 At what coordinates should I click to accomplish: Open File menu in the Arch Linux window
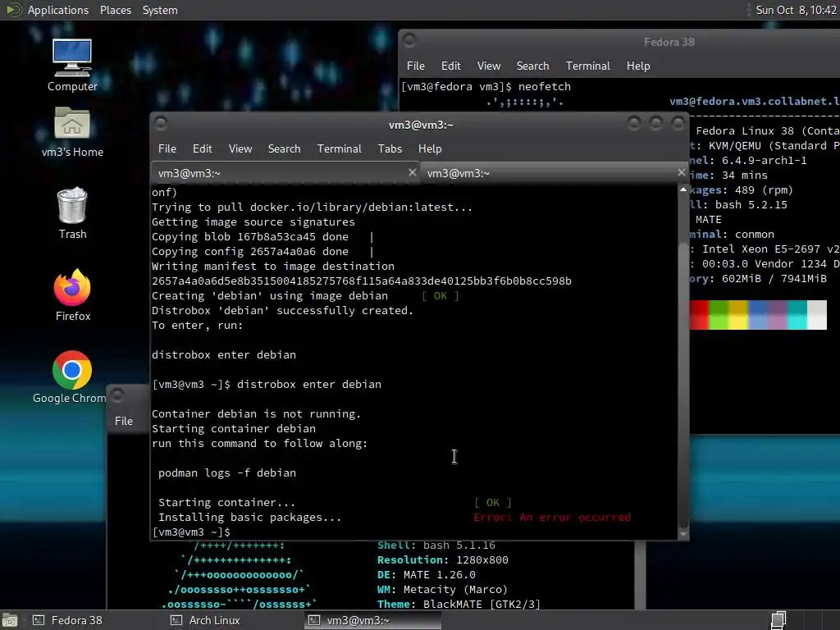point(124,421)
